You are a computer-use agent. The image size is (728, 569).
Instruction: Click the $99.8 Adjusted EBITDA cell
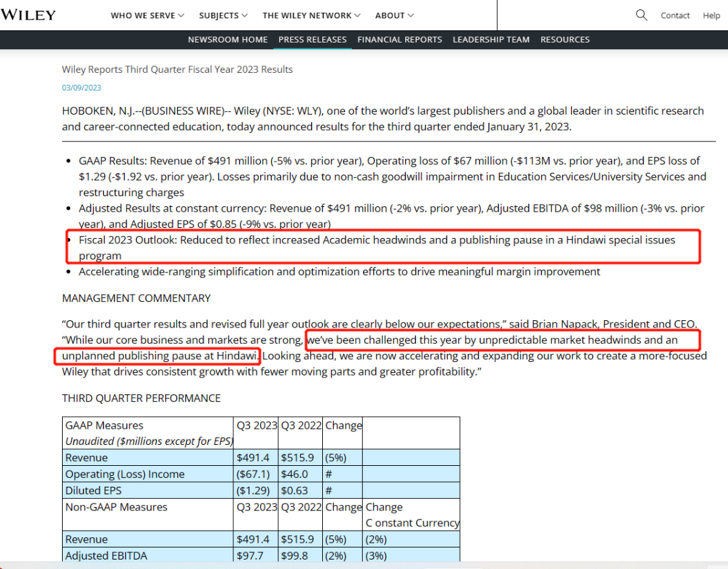point(300,556)
